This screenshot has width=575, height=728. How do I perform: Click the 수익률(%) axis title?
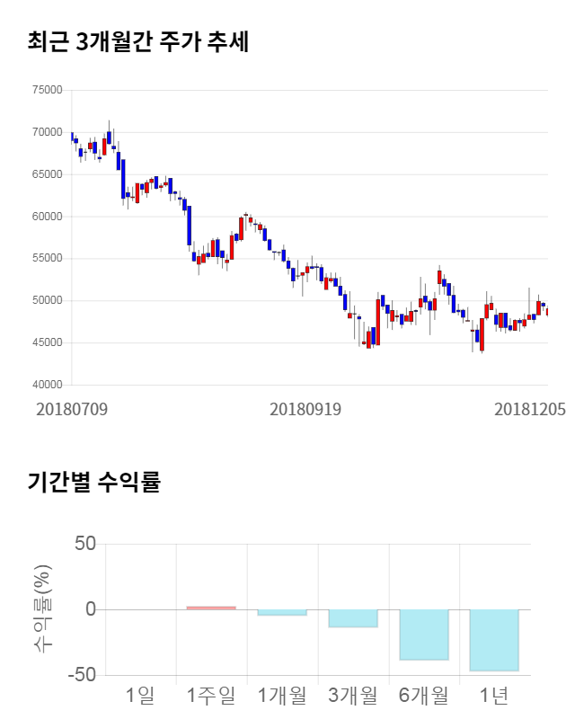click(x=42, y=609)
